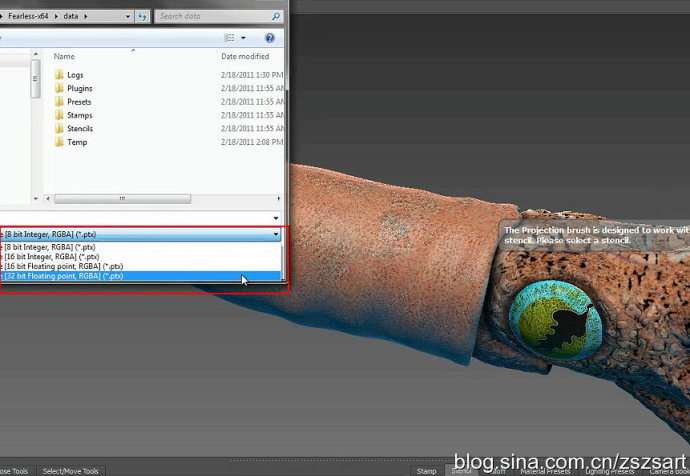Click in the Search data field
The width and height of the screenshot is (690, 476).
pyautogui.click(x=215, y=16)
